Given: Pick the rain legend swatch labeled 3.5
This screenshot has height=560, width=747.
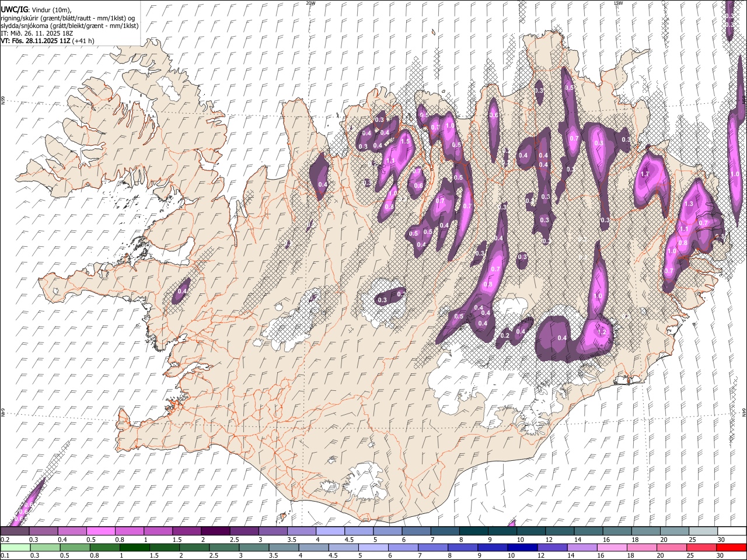Looking at the screenshot, I should (x=284, y=547).
